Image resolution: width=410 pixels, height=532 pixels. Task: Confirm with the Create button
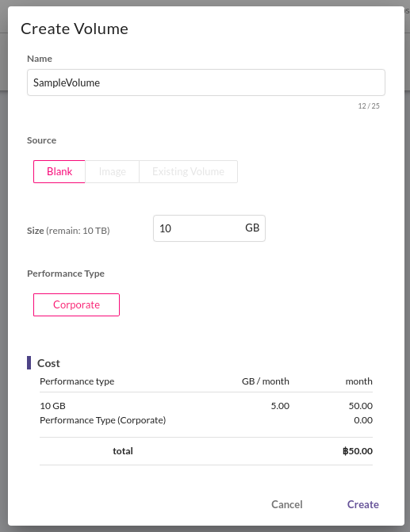[363, 504]
